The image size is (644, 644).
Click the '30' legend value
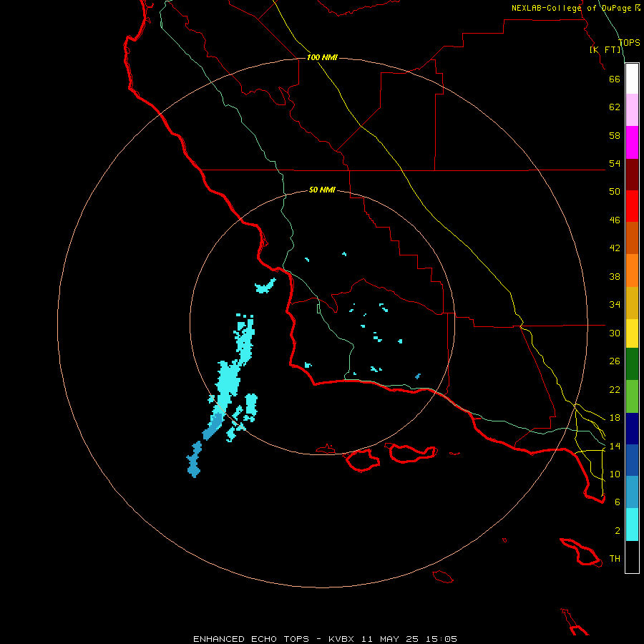click(x=615, y=333)
